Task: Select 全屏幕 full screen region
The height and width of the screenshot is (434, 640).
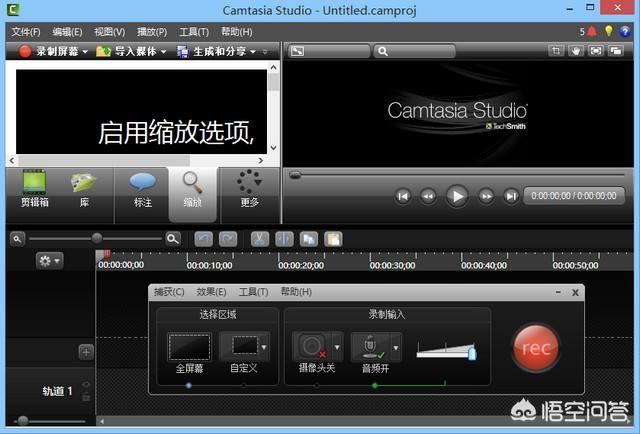Action: click(189, 347)
